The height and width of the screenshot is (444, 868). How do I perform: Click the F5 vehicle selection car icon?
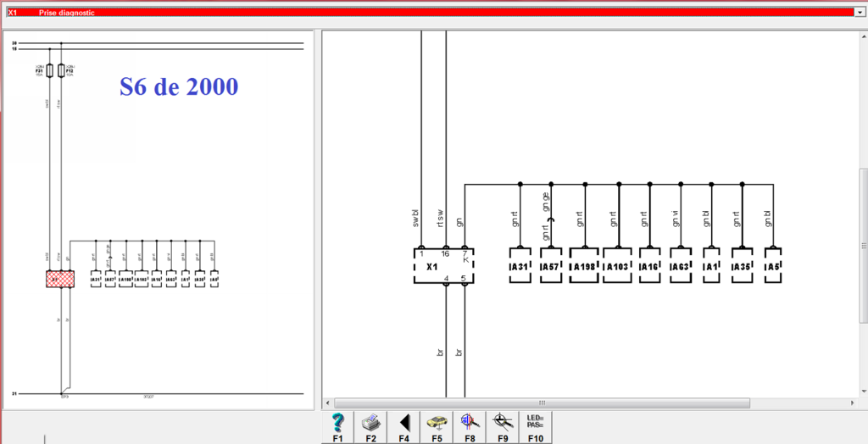pyautogui.click(x=437, y=422)
